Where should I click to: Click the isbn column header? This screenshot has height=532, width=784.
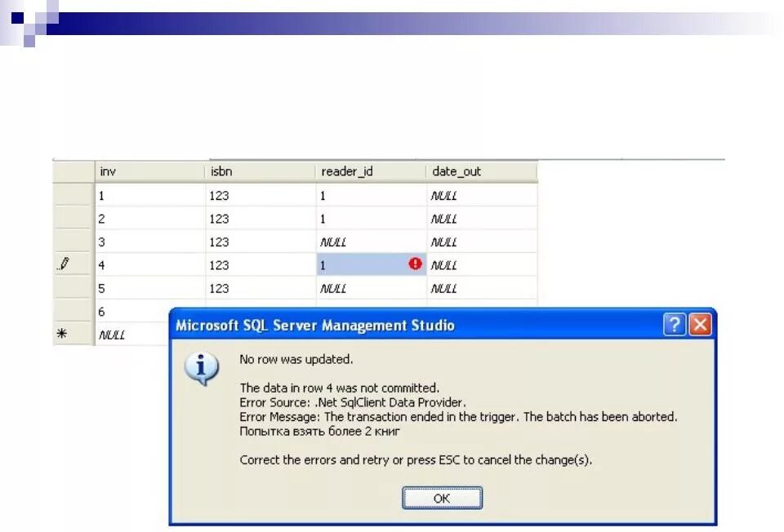(x=261, y=171)
